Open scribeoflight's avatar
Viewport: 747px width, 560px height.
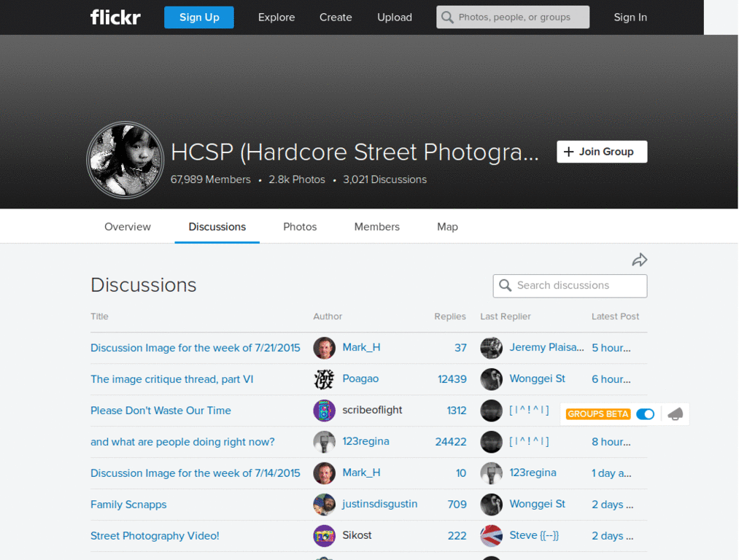[324, 411]
